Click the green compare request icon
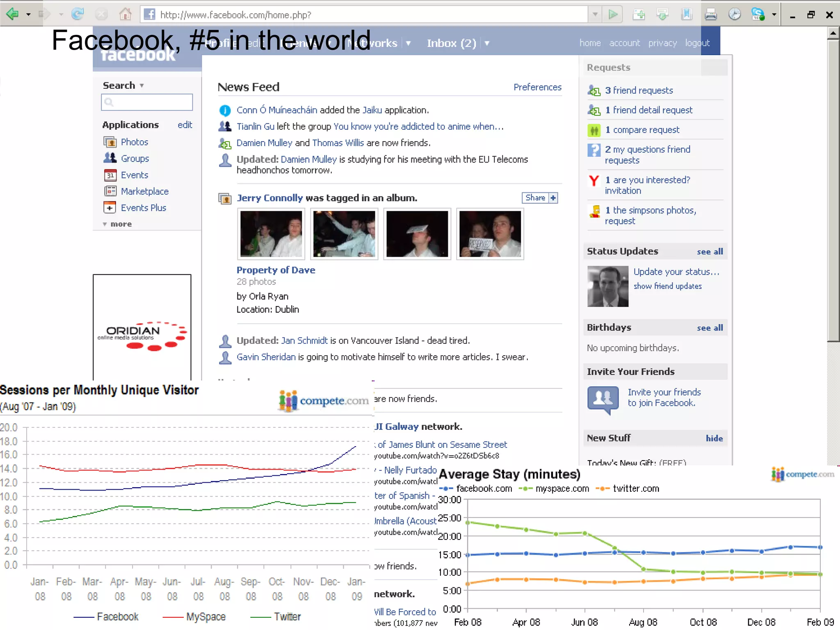The width and height of the screenshot is (840, 630). coord(594,130)
